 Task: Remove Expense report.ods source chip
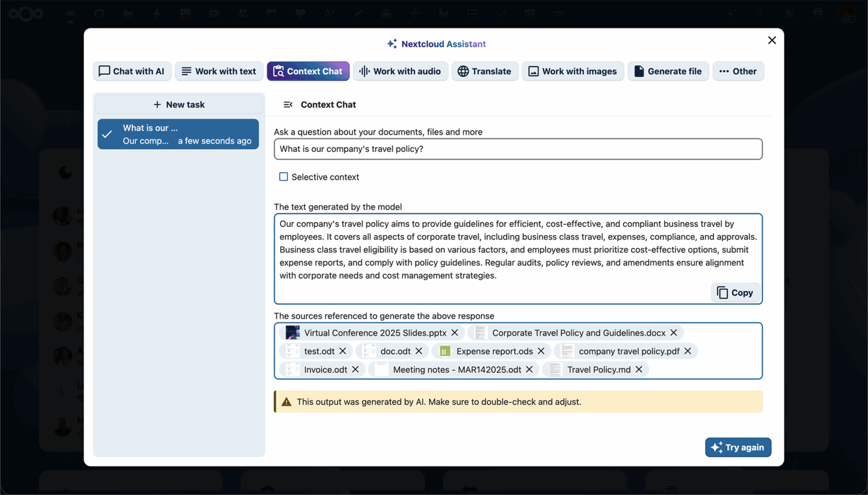(x=541, y=351)
